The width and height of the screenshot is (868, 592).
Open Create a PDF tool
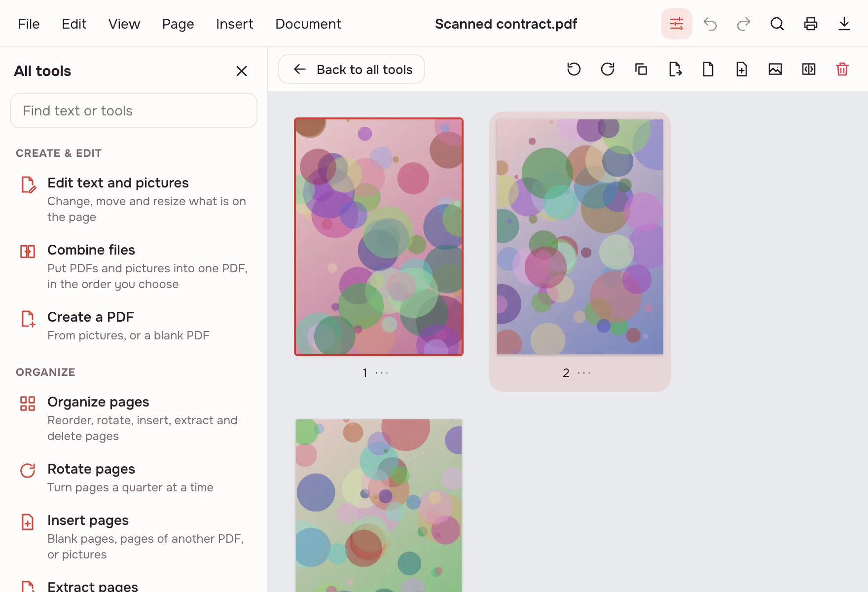(x=134, y=326)
